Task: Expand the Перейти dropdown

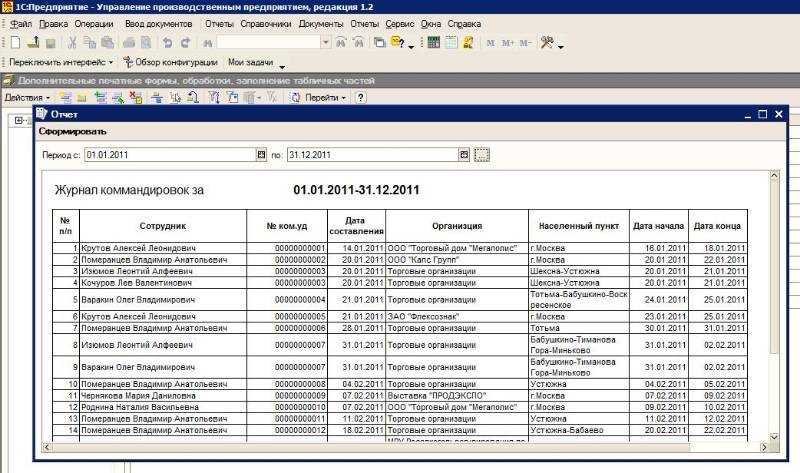Action: [x=325, y=97]
